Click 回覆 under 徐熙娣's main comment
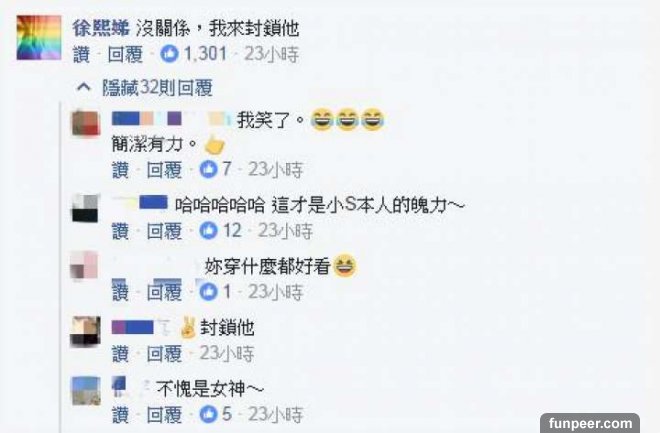The image size is (660, 433). (x=125, y=55)
